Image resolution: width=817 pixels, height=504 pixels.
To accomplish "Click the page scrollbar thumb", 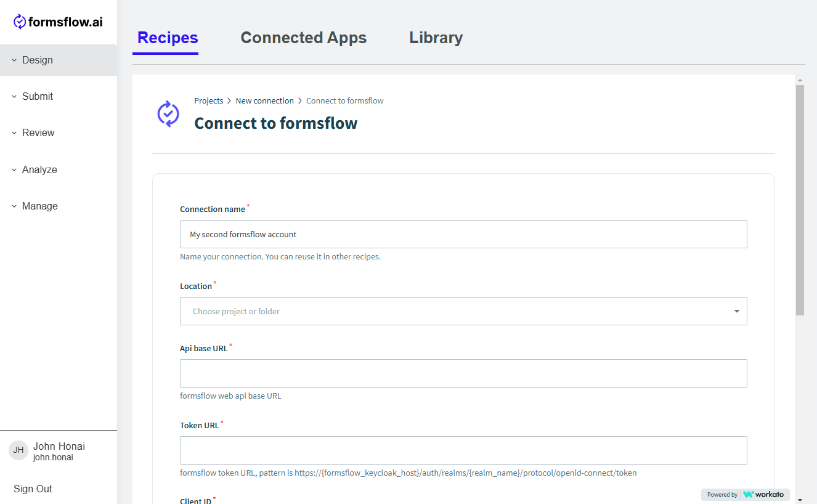I will [800, 200].
